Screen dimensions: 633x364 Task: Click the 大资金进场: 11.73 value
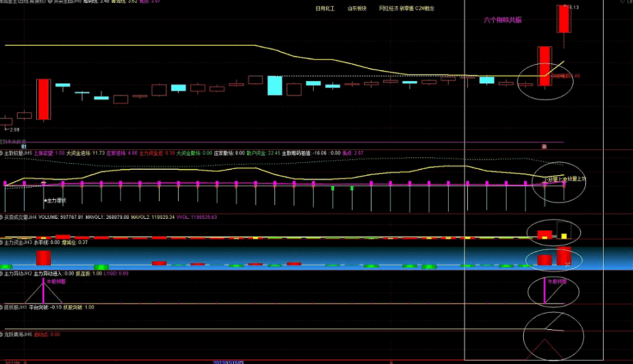[85, 153]
